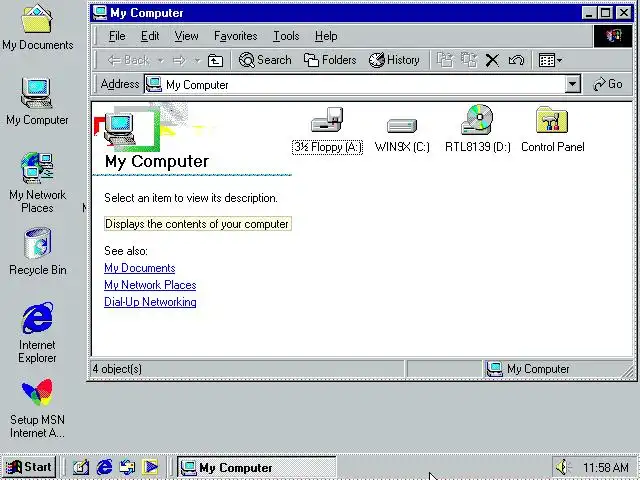Open the Control Panel folder icon

click(552, 130)
